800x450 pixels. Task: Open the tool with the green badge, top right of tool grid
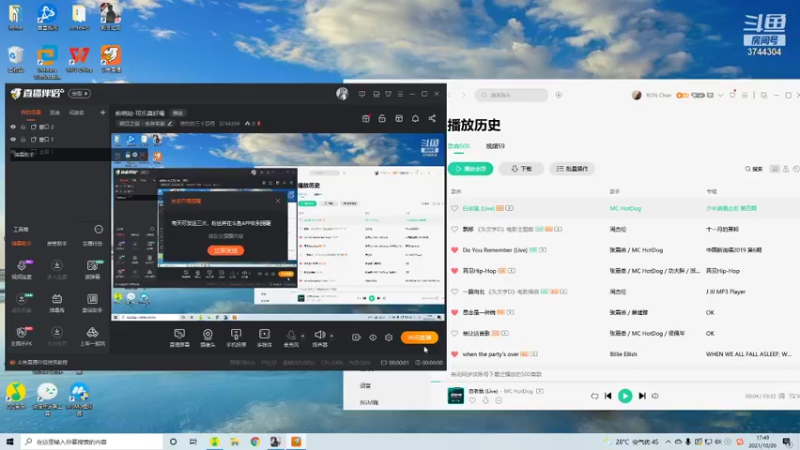coord(92,269)
